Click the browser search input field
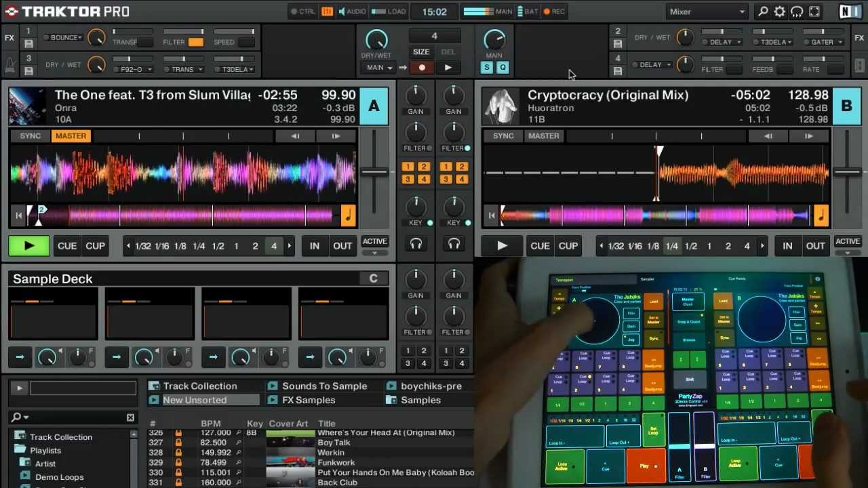This screenshot has width=868, height=488. [x=83, y=388]
